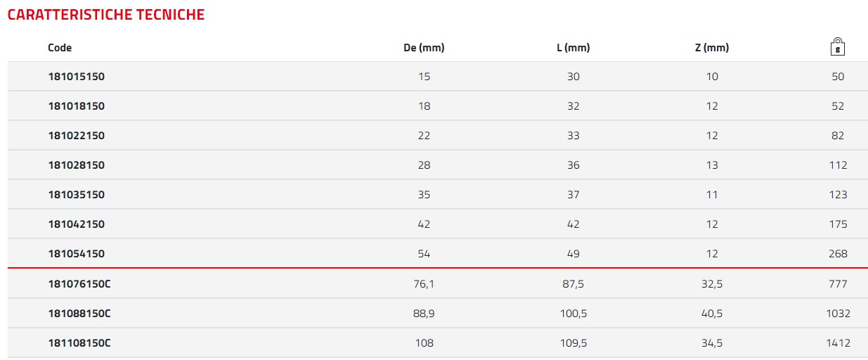The height and width of the screenshot is (360, 868).
Task: Select product code 181015150
Action: [76, 77]
